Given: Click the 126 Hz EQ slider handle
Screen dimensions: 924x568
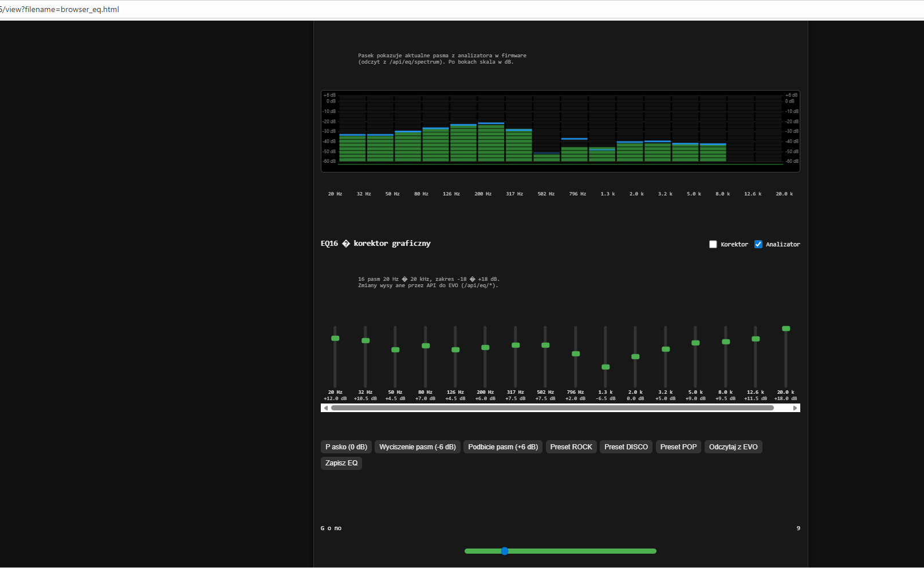Looking at the screenshot, I should coord(455,350).
